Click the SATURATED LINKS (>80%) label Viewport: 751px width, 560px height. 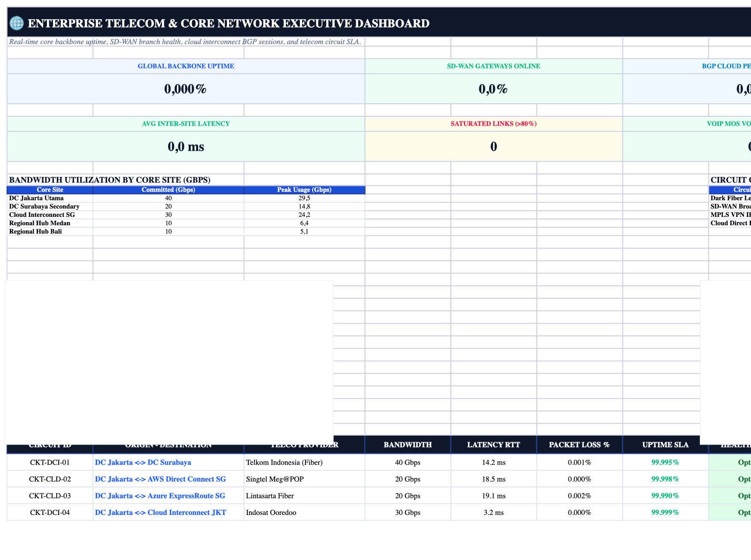click(493, 124)
